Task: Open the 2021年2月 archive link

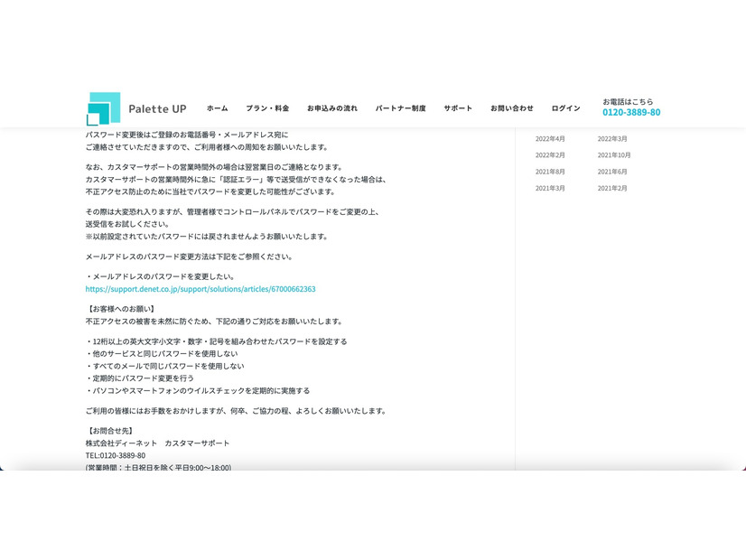Action: (x=612, y=189)
